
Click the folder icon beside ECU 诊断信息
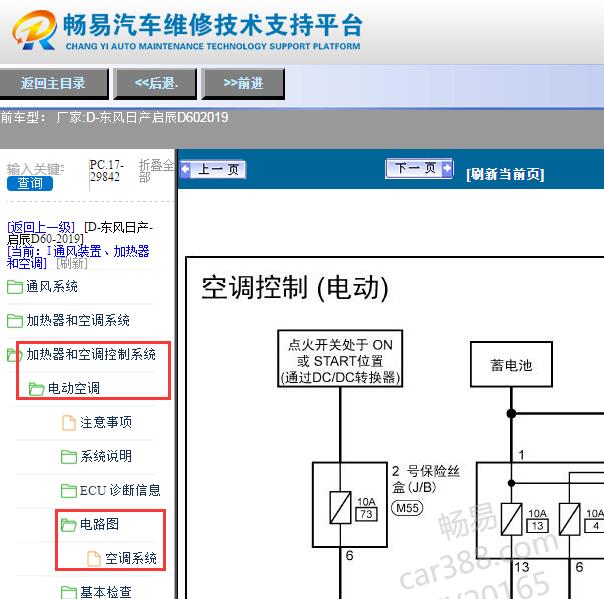point(69,490)
